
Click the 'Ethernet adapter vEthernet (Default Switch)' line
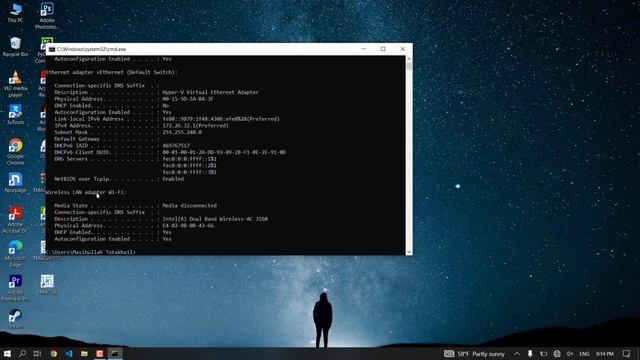pyautogui.click(x=111, y=72)
